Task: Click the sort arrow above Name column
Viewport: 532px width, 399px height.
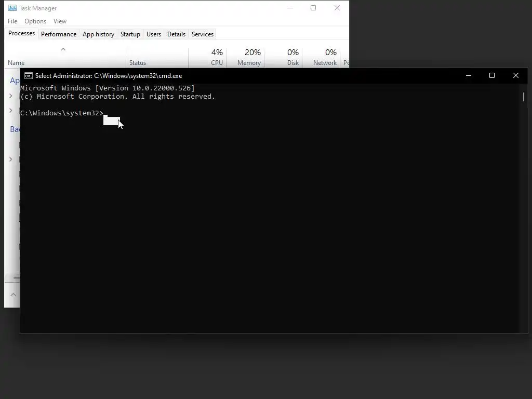Action: pos(63,49)
